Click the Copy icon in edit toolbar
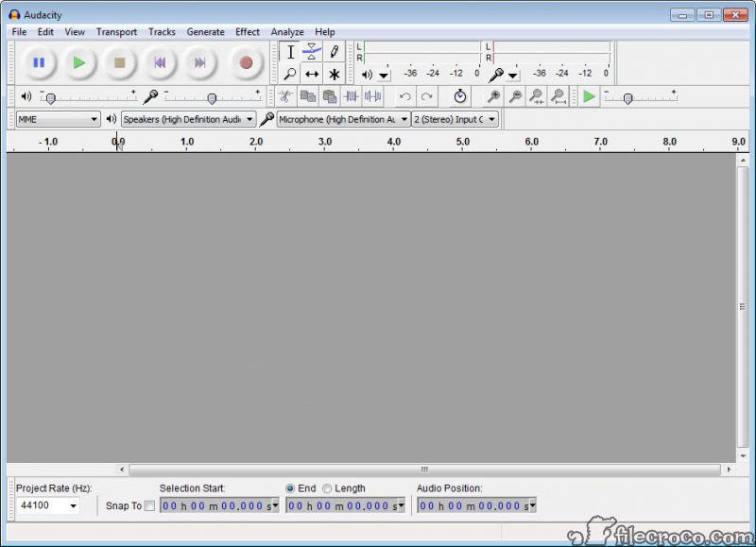This screenshot has width=756, height=547. click(308, 96)
